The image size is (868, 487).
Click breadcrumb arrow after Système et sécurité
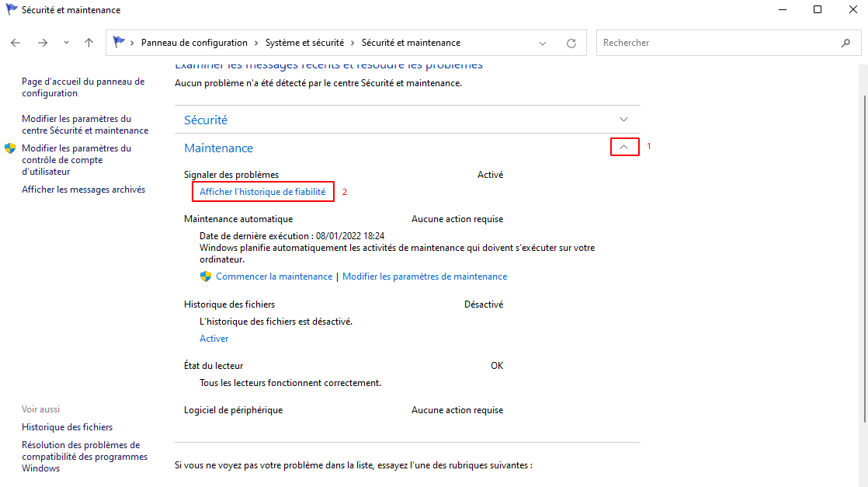[x=352, y=43]
